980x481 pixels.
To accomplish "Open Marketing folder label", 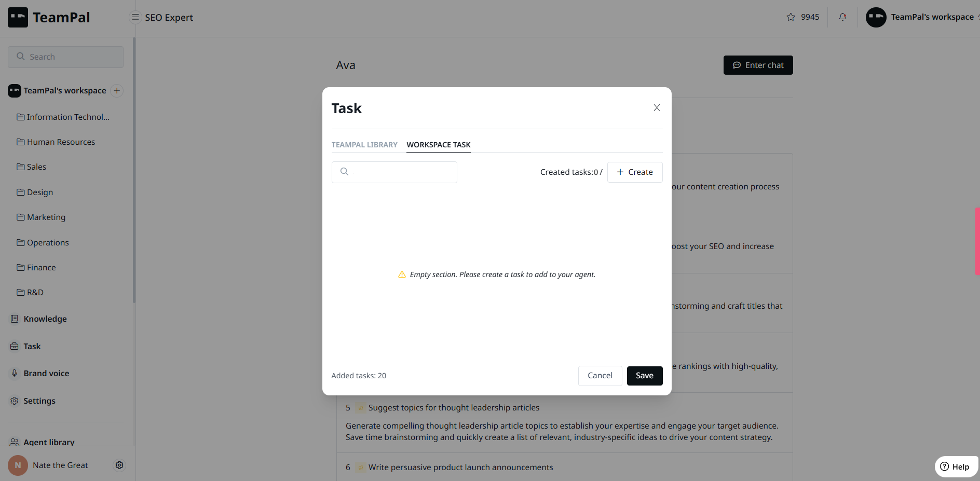I will [x=46, y=217].
